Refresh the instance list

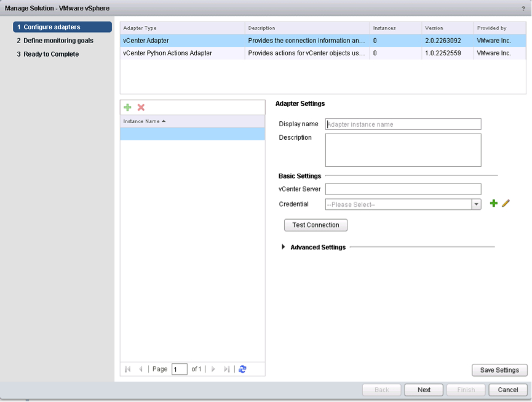(x=242, y=369)
